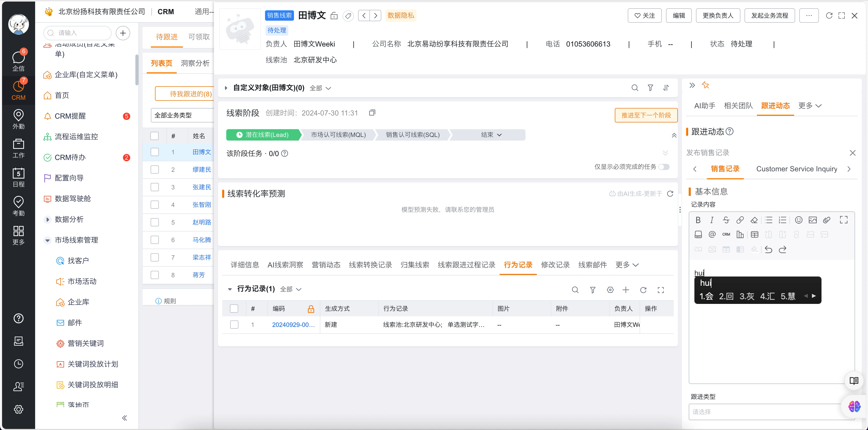This screenshot has height=430, width=868.
Task: Select all rows checkbox in leads list header
Action: (155, 136)
